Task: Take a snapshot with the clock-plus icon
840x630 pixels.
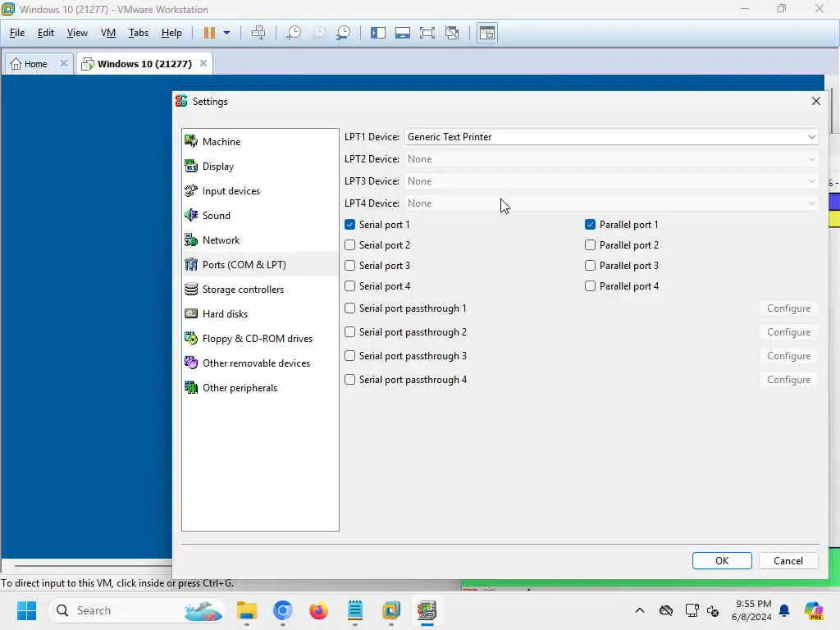Action: coord(294,33)
